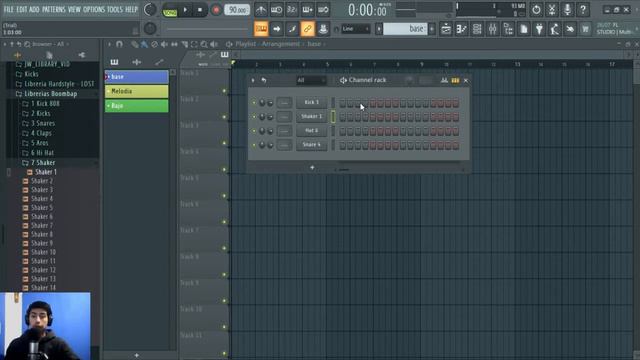Click the microphone one-click recording icon
640x360 pixels.
(x=567, y=9)
